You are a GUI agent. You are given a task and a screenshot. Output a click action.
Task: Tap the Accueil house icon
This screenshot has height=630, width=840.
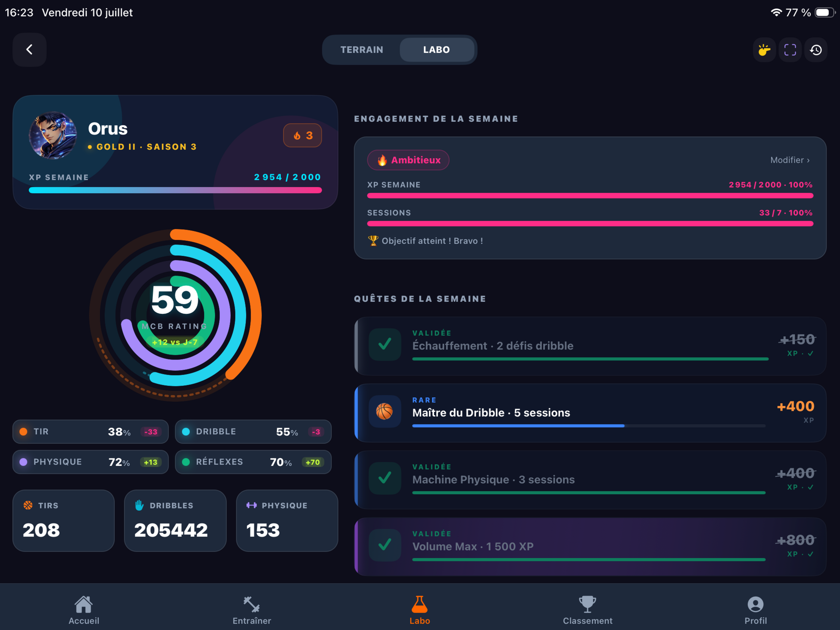[84, 604]
